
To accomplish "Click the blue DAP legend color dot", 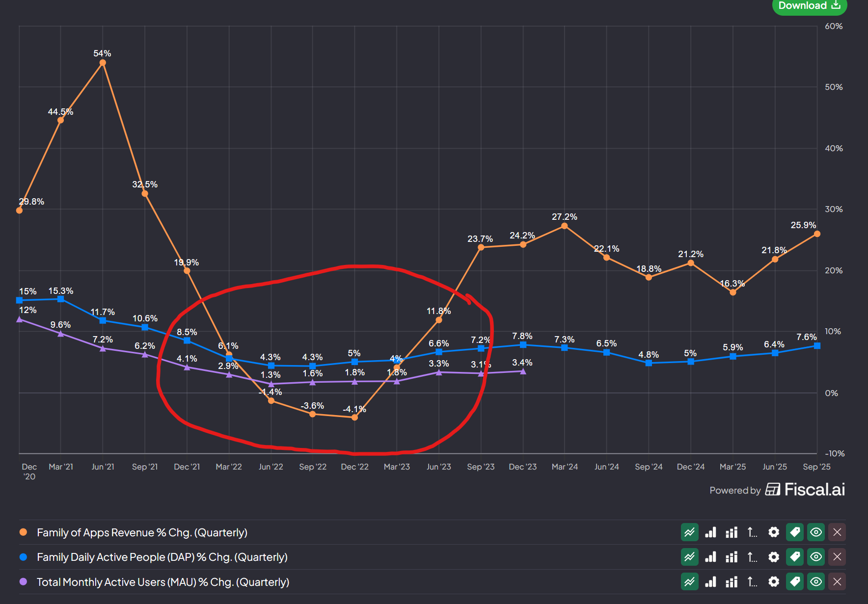I will coord(23,557).
